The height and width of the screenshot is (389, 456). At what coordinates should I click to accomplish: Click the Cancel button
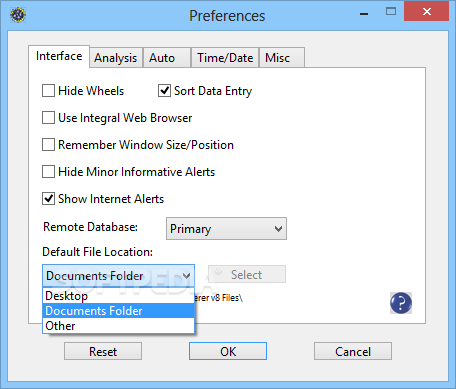[x=353, y=351]
